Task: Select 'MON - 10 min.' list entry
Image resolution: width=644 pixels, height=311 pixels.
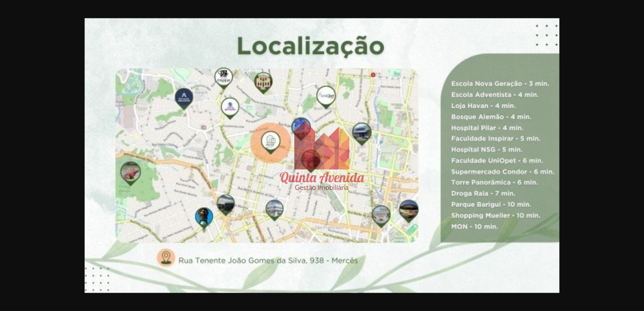Action: click(474, 227)
